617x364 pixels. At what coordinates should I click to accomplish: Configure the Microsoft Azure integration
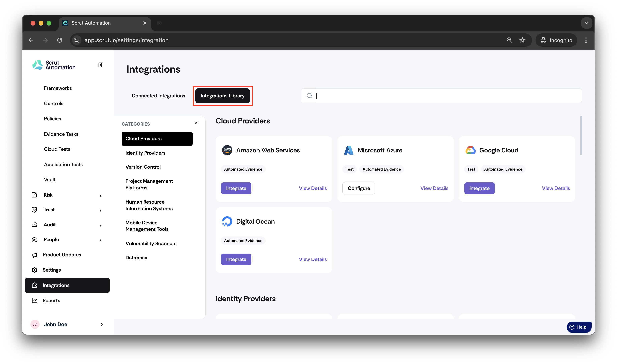(x=358, y=188)
